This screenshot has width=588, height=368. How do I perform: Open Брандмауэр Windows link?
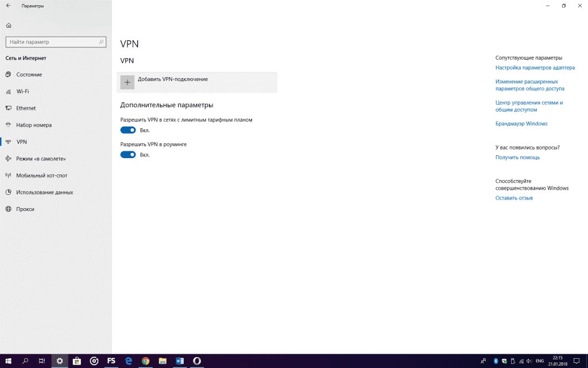pos(521,123)
